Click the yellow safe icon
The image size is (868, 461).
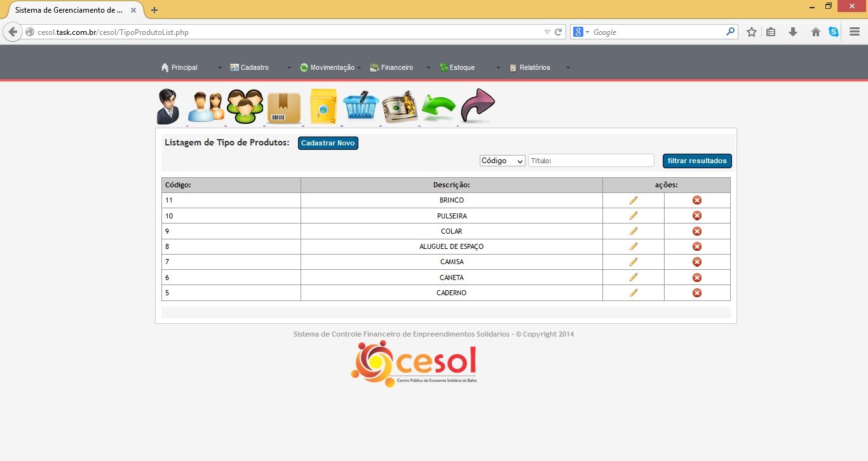[323, 107]
